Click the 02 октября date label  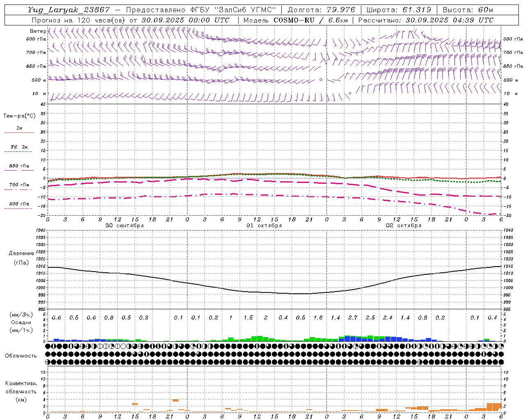click(x=404, y=225)
